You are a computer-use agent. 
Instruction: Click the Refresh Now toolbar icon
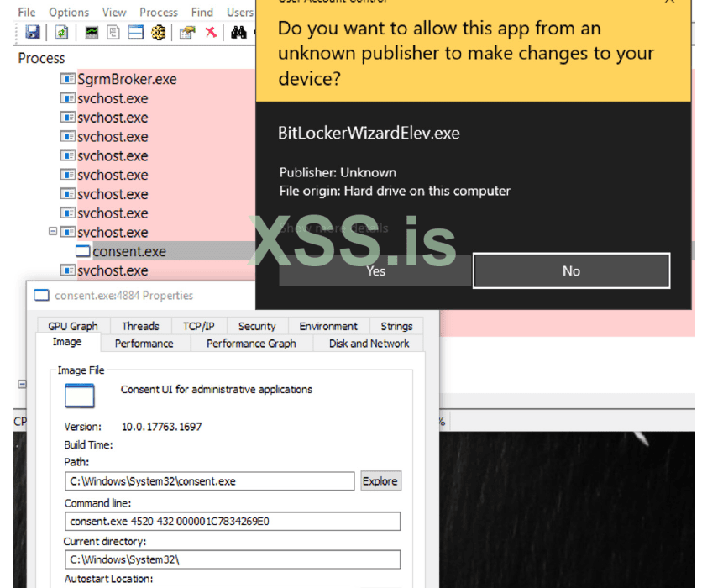tap(62, 32)
